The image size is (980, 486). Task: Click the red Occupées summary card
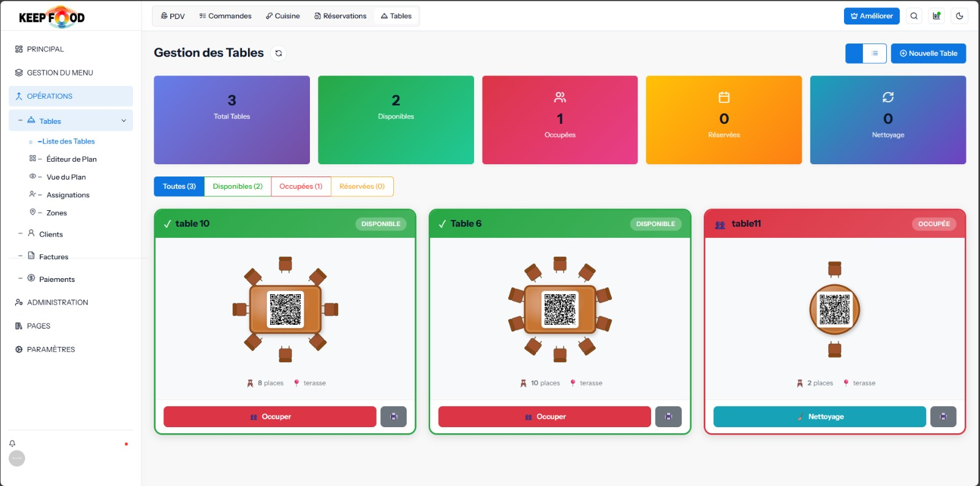click(x=560, y=120)
